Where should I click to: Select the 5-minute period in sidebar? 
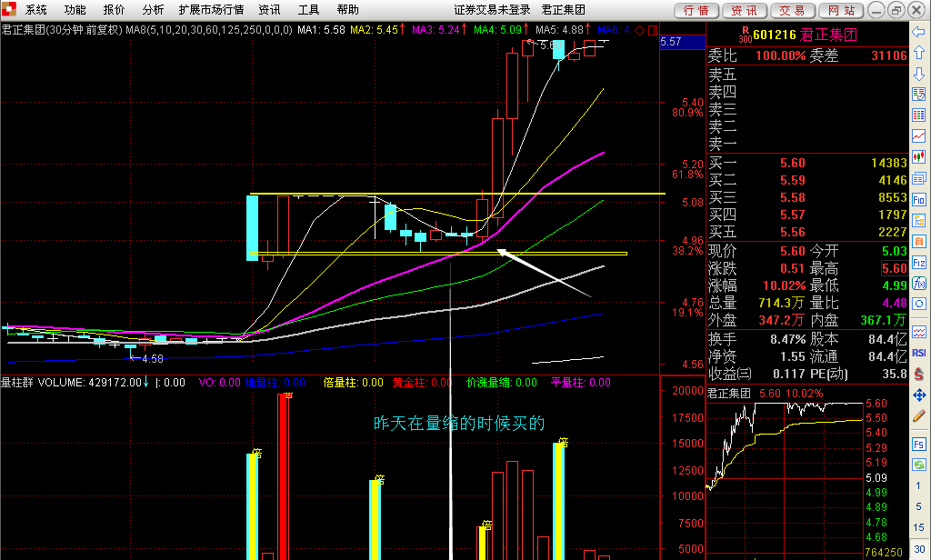tap(918, 506)
